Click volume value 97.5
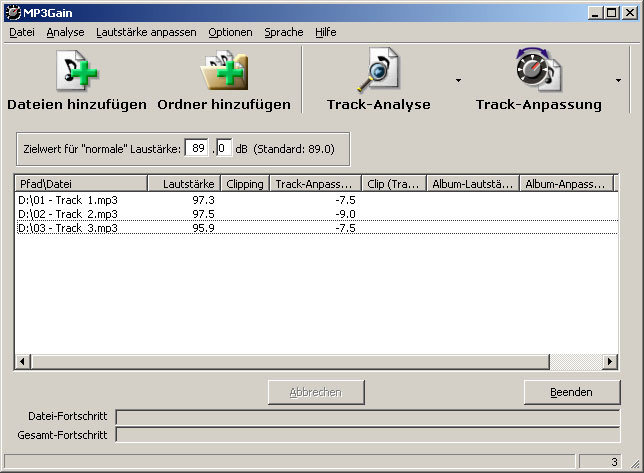The width and height of the screenshot is (644, 473). (x=203, y=214)
